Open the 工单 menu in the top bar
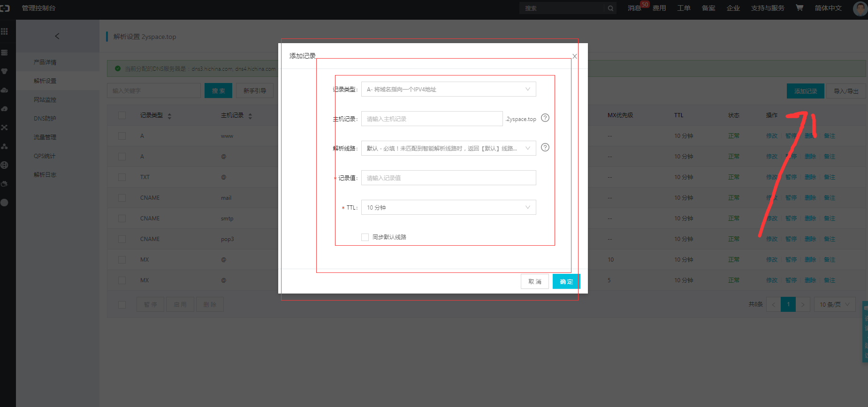Image resolution: width=868 pixels, height=407 pixels. point(684,8)
